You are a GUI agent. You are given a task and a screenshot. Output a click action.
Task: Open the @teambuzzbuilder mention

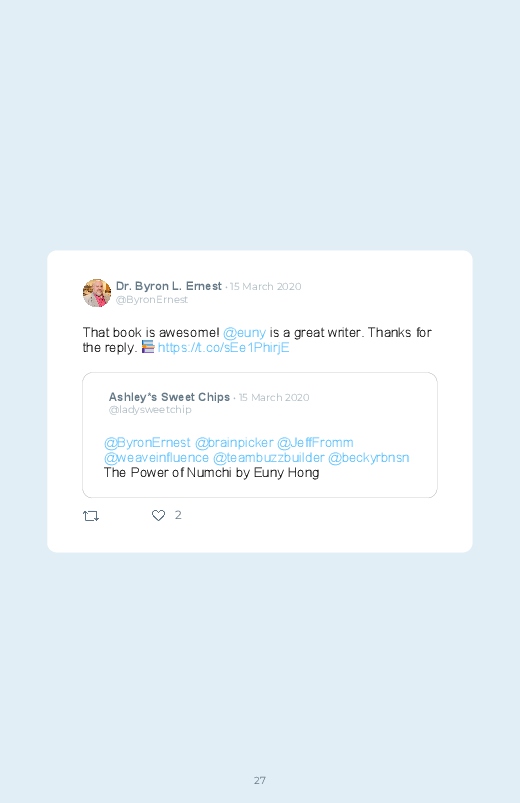268,457
